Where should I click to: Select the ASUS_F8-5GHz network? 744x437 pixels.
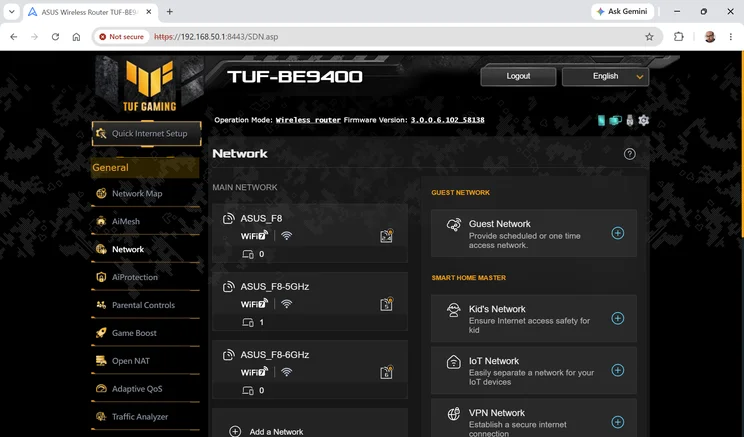point(310,301)
